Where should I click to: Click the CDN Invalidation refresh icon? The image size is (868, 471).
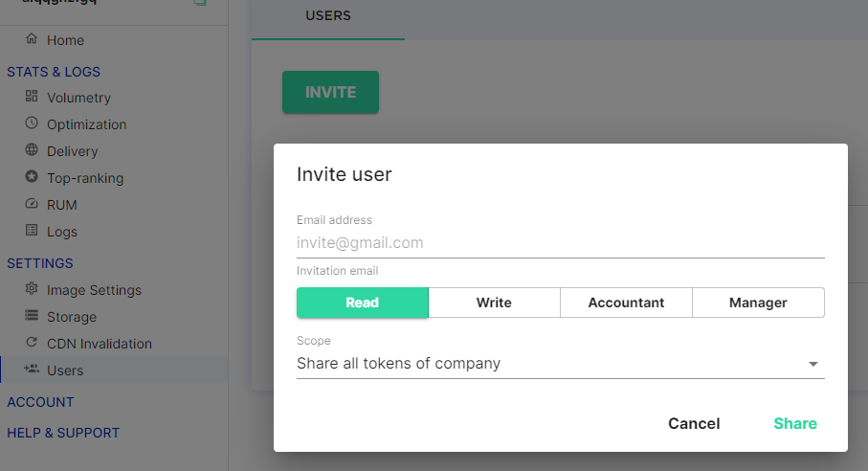[32, 343]
